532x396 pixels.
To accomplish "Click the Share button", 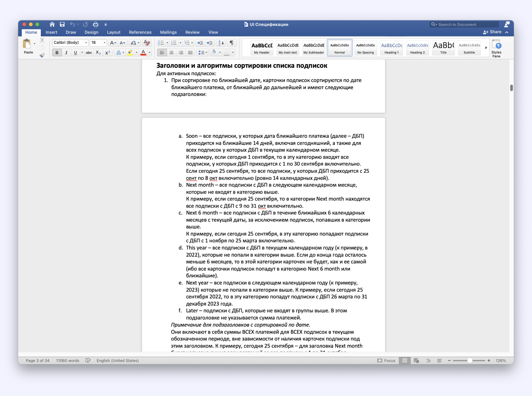I will (492, 32).
